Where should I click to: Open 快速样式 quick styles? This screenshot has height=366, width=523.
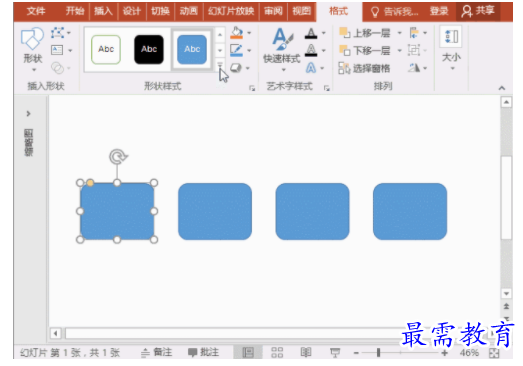pos(282,49)
